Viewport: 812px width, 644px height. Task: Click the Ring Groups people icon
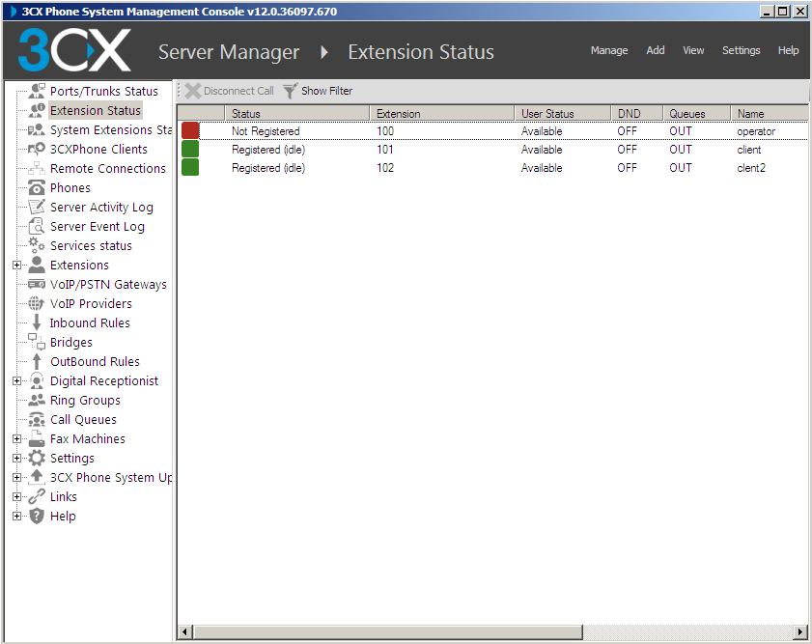click(37, 400)
